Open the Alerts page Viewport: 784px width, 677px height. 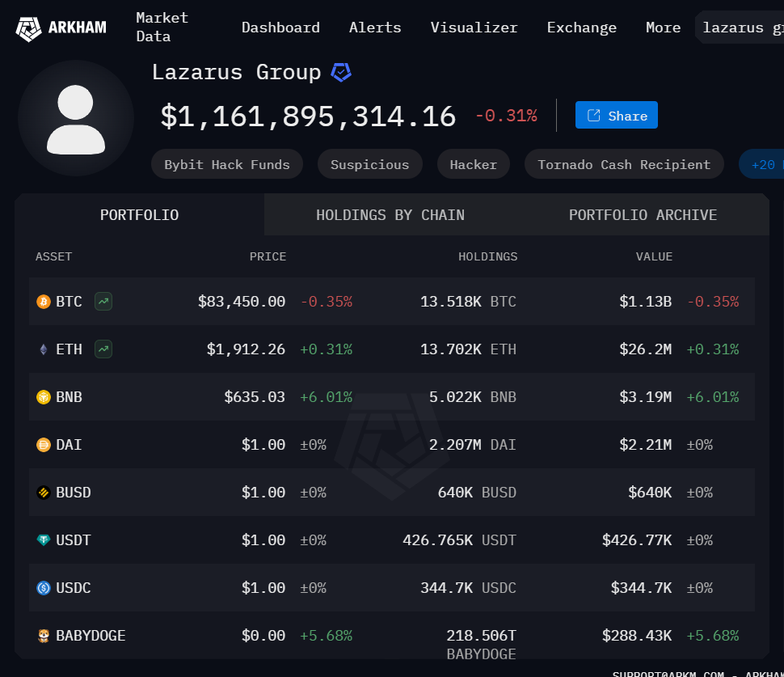(x=375, y=28)
